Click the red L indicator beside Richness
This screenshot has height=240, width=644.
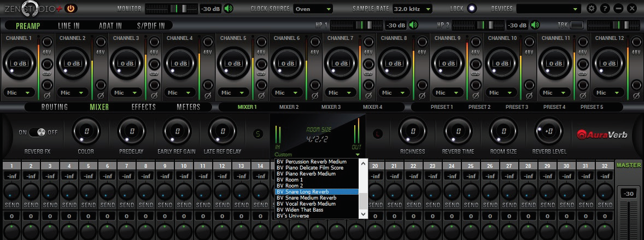point(378,133)
